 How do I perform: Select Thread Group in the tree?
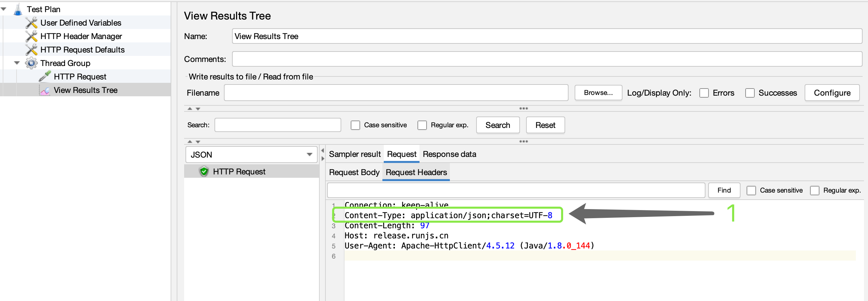(65, 63)
